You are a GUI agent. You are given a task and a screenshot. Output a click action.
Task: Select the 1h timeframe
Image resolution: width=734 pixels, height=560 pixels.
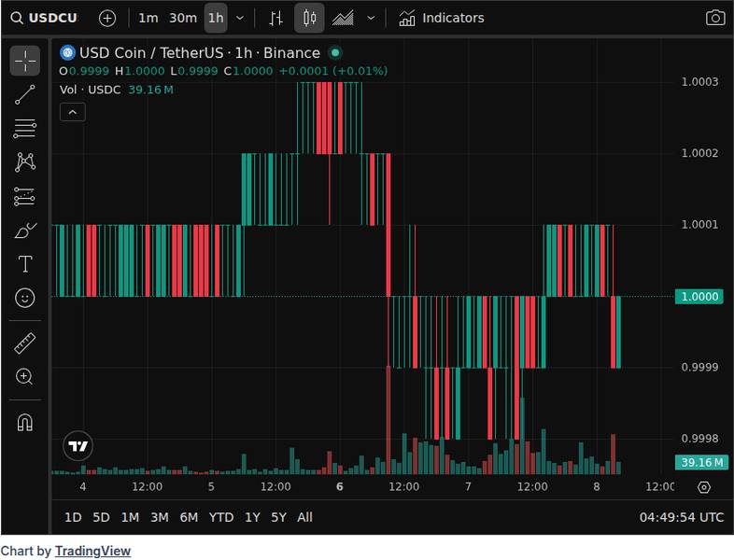tap(216, 19)
